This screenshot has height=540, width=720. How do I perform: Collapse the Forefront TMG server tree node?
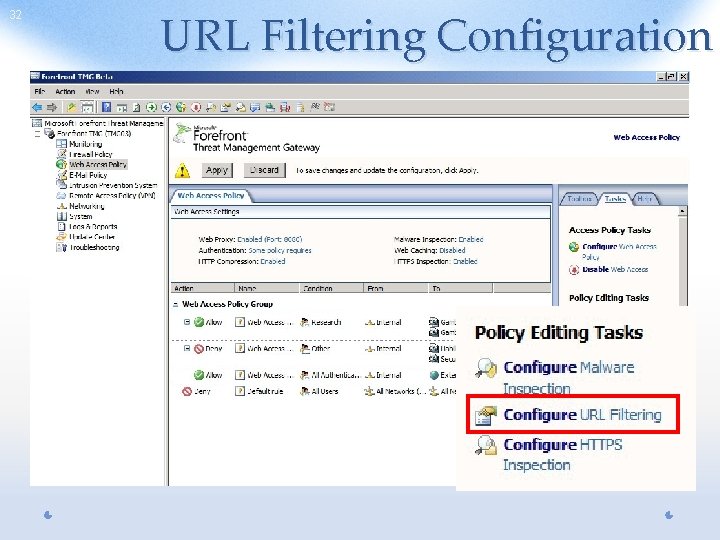(x=38, y=134)
